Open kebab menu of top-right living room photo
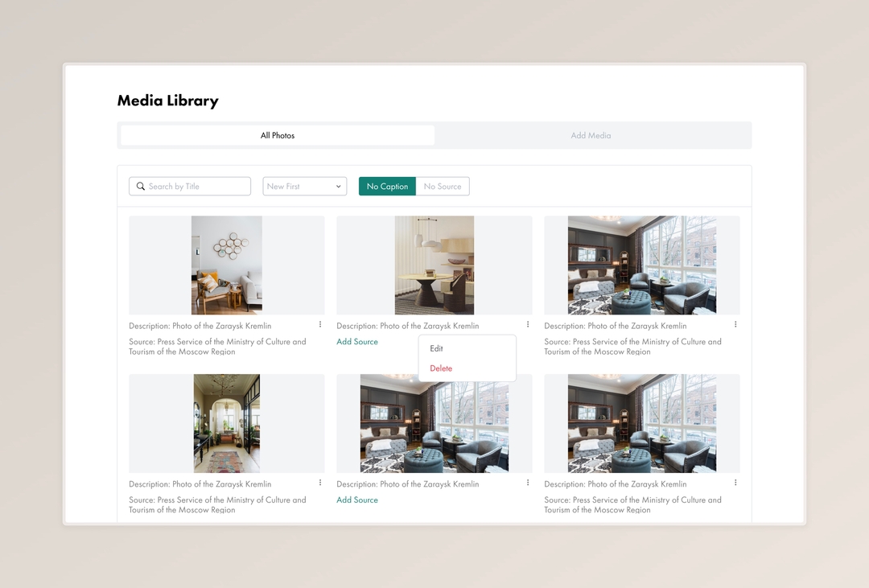Screen dimensions: 869x588 tap(735, 324)
